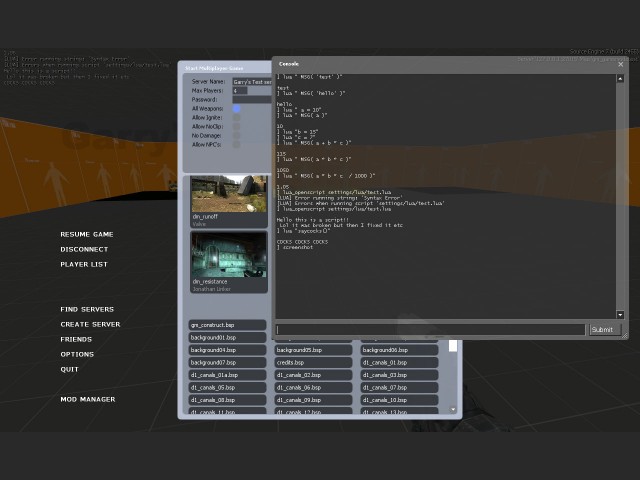Click console output 'Hello this is a script!!'
Viewport: 640px width, 480px height.
click(313, 220)
